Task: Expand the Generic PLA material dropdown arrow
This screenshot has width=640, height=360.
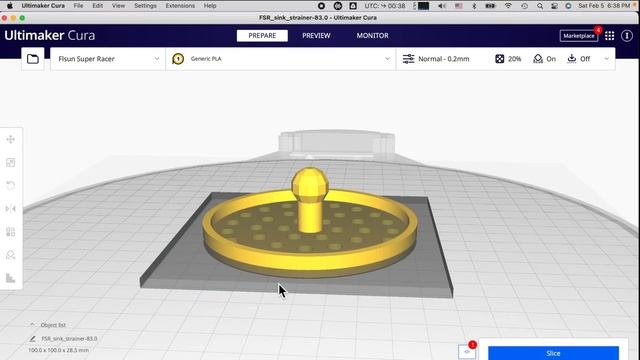Action: 387,59
